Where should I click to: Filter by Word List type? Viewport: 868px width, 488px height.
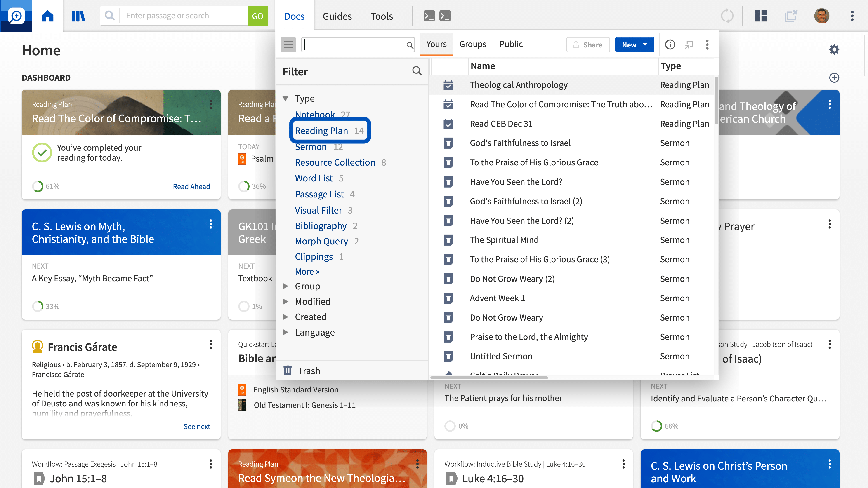tap(314, 178)
